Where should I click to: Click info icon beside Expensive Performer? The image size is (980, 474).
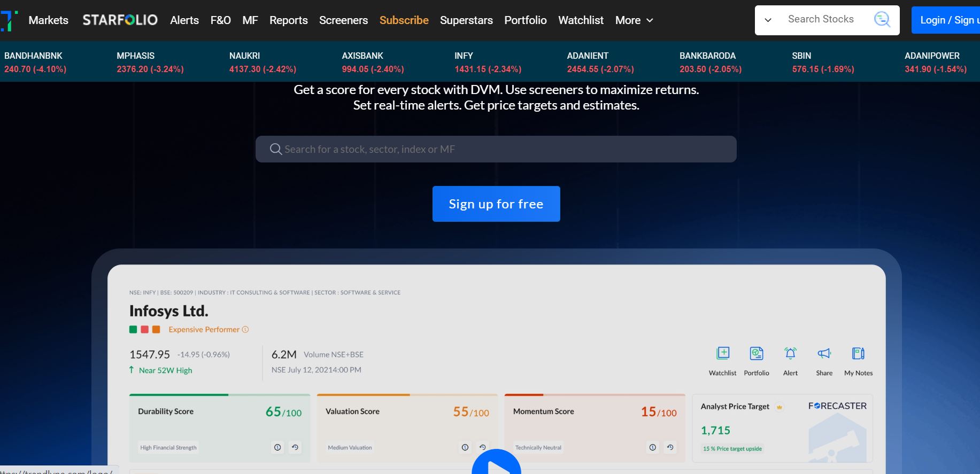(x=245, y=330)
